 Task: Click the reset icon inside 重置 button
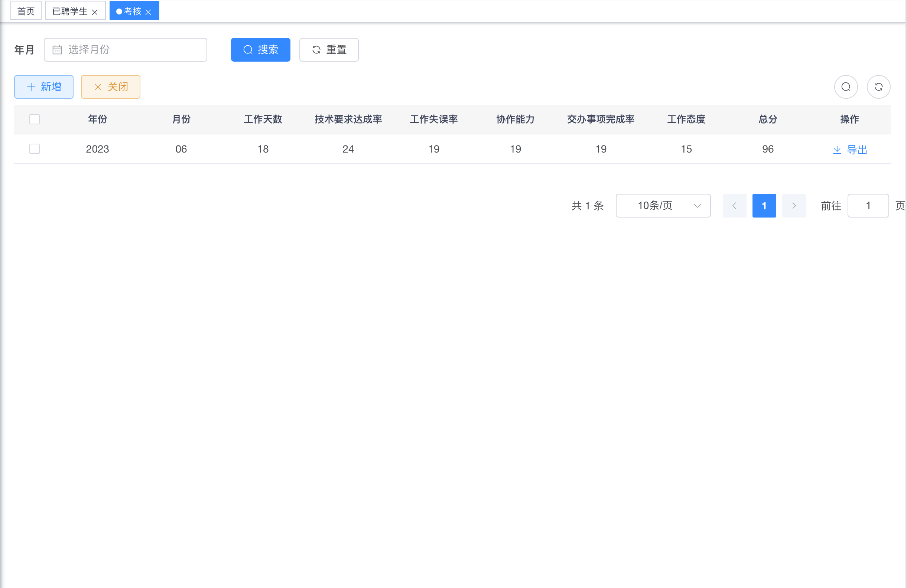coord(316,49)
